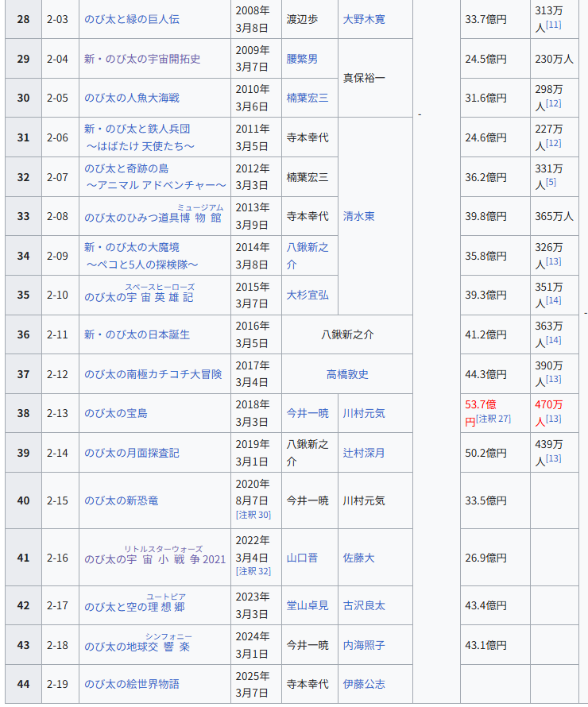Open footnote [11] beside 313万人

point(553,25)
